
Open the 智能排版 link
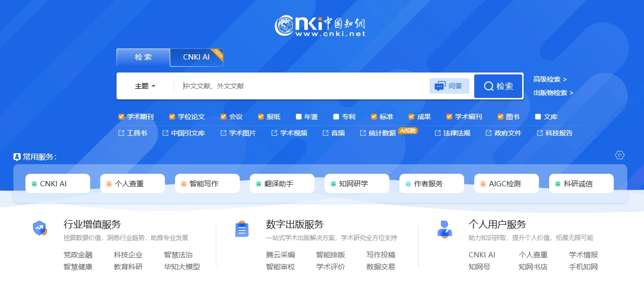coord(330,255)
